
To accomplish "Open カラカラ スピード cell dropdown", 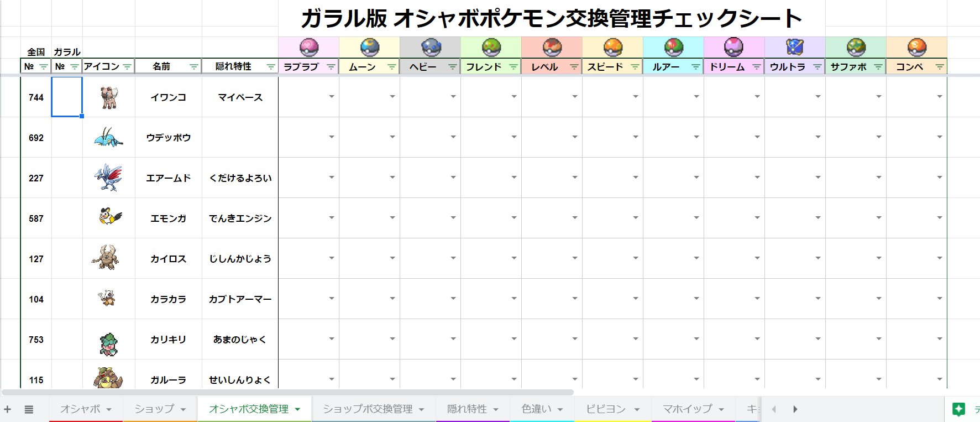I will click(x=636, y=299).
